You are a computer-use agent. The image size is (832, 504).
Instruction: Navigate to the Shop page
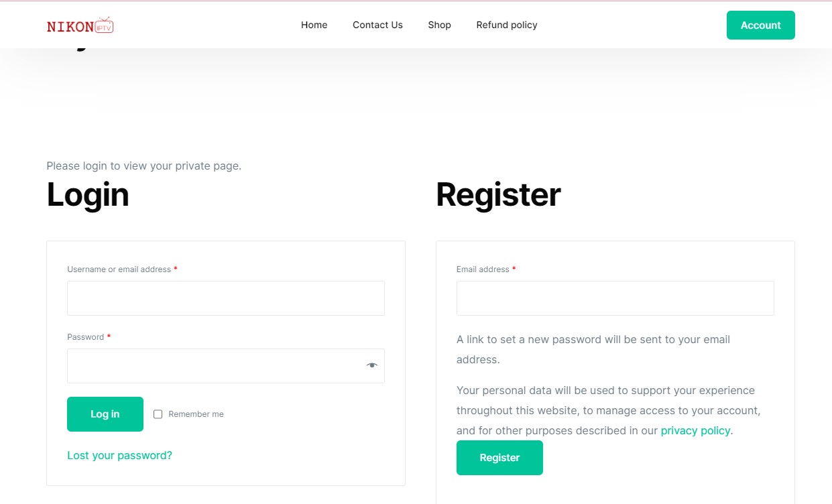(x=439, y=25)
